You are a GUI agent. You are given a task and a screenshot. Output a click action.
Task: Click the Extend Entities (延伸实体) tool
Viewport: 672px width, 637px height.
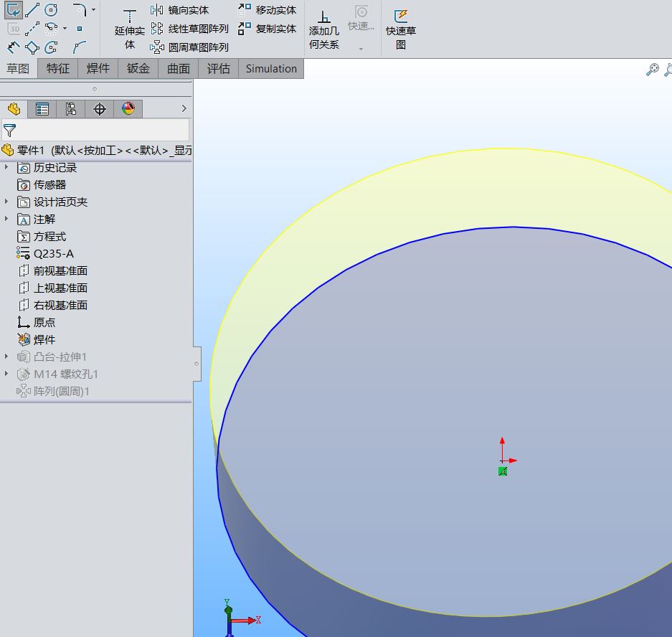(130, 29)
